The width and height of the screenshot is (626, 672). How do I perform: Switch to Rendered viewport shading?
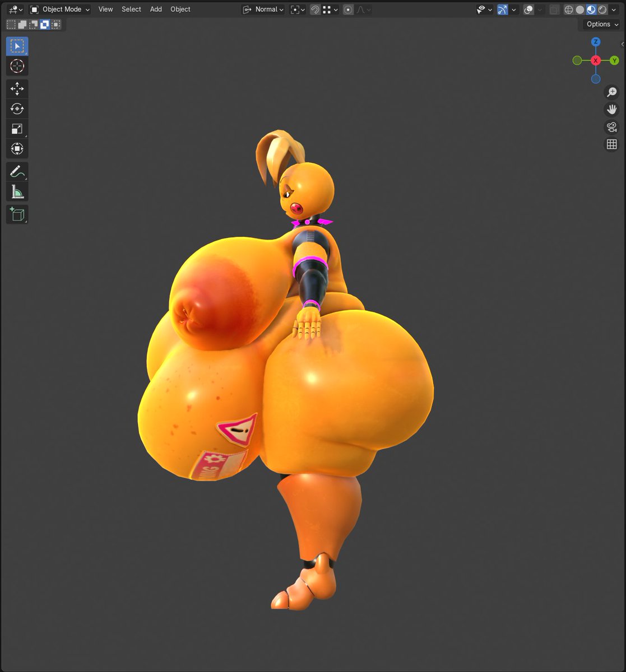pos(602,10)
